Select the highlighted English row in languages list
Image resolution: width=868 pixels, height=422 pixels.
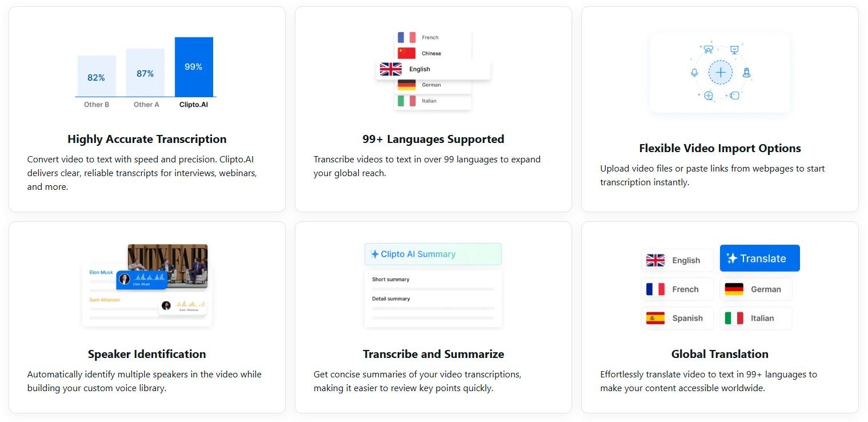point(433,69)
